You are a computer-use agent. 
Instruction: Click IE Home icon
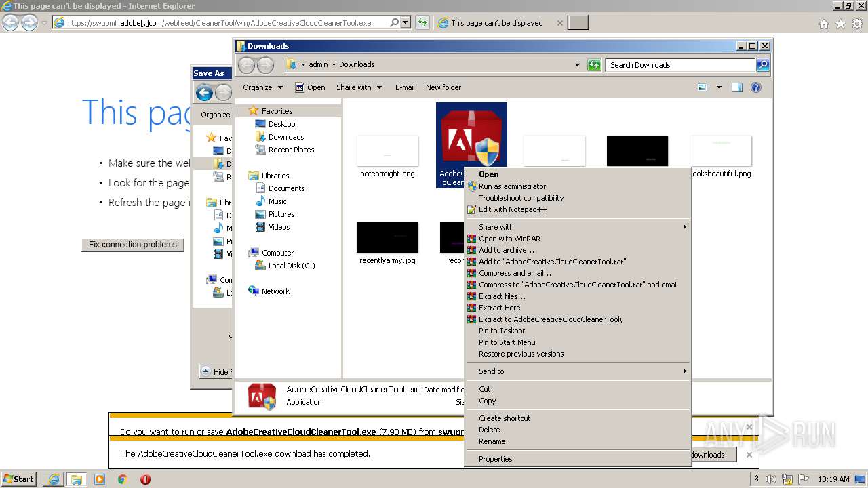(823, 24)
